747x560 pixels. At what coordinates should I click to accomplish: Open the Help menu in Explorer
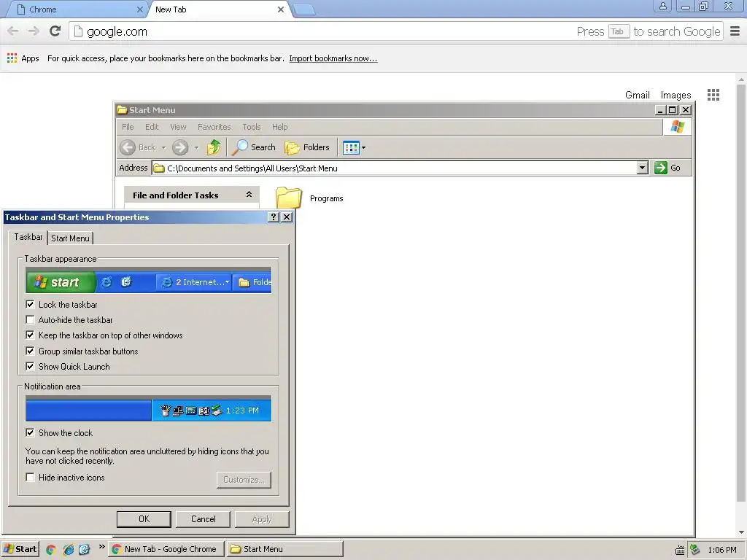click(280, 127)
